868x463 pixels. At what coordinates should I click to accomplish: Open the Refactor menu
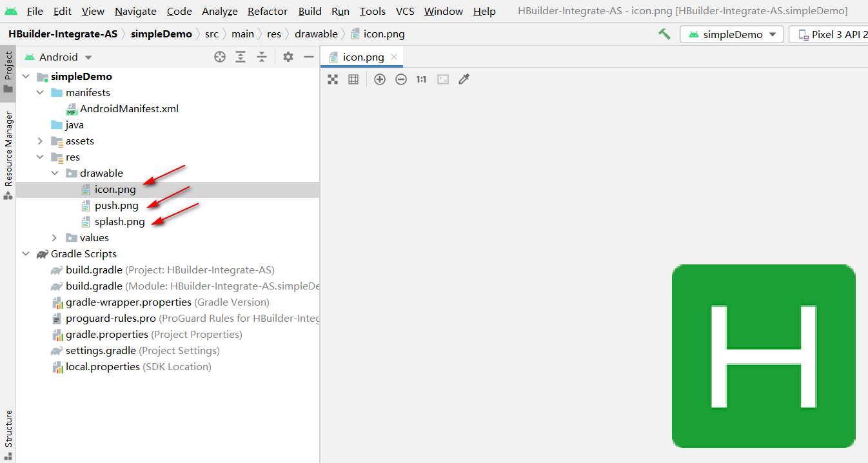click(x=268, y=11)
